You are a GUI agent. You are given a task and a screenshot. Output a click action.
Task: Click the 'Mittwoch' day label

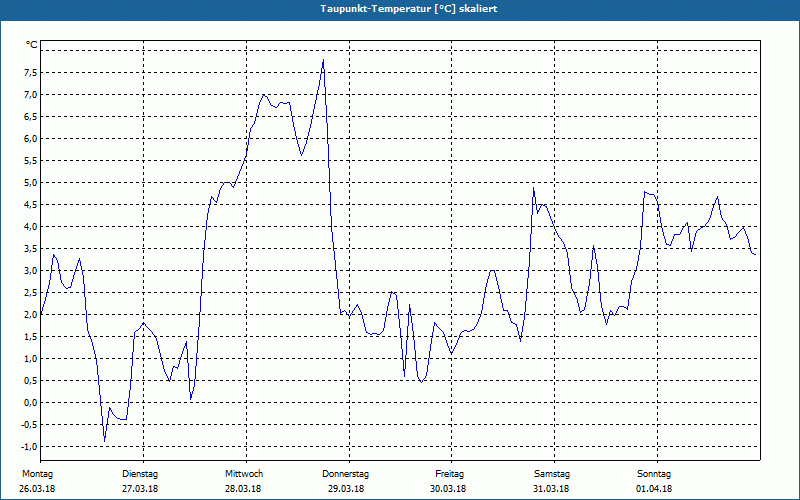[x=244, y=474]
